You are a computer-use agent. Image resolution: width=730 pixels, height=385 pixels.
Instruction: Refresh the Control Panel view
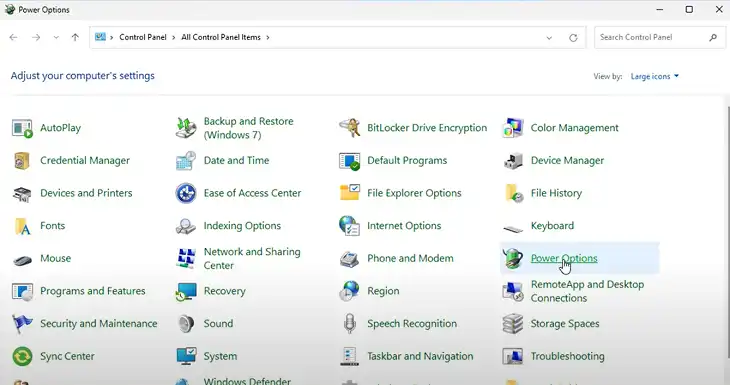coord(573,38)
